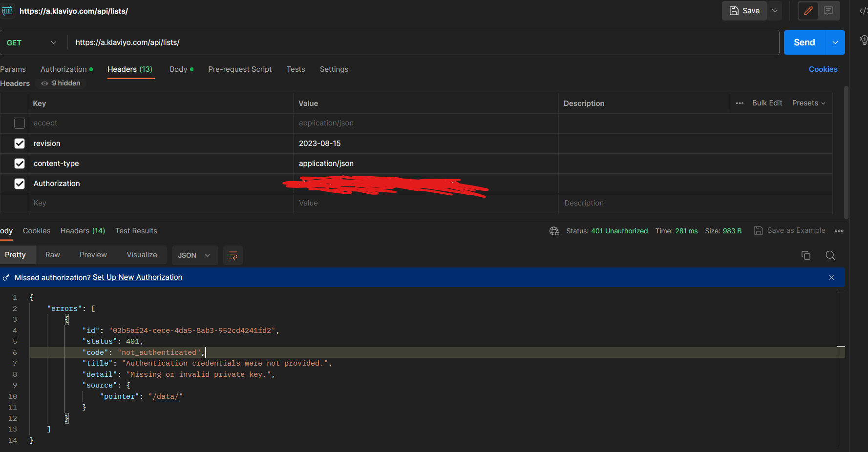Close the missed authorization banner
The width and height of the screenshot is (868, 452).
(x=831, y=277)
